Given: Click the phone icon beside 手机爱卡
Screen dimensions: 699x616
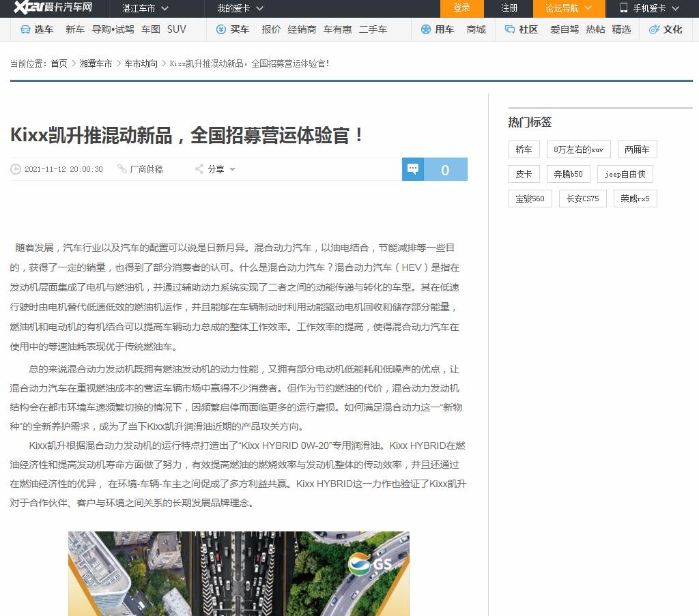Looking at the screenshot, I should [x=624, y=8].
